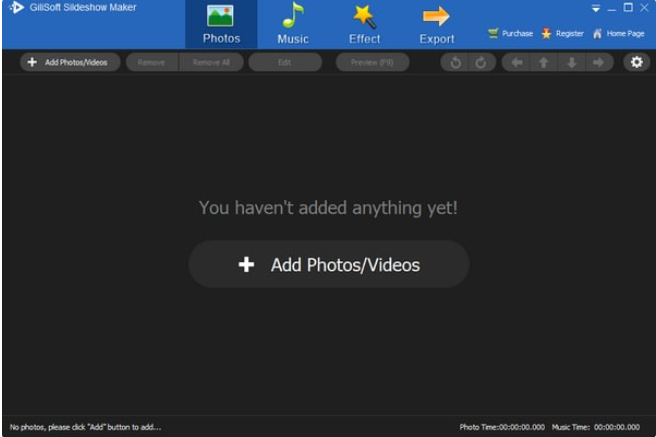Move item left with the left arrow icon
Screen dimensions: 656x437
[x=517, y=63]
